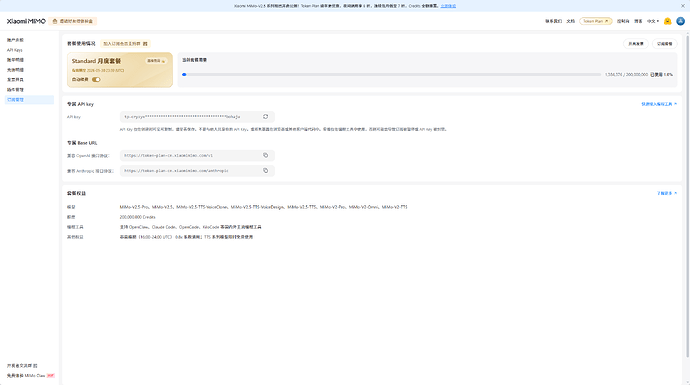The height and width of the screenshot is (385, 690).
Task: Click the yellow notification bell icon
Action: pos(668,21)
